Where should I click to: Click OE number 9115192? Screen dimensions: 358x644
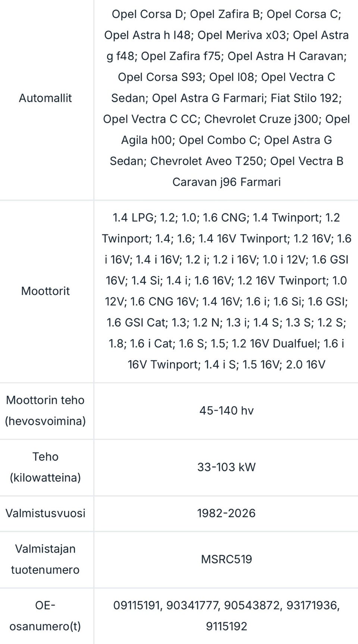[226, 626]
